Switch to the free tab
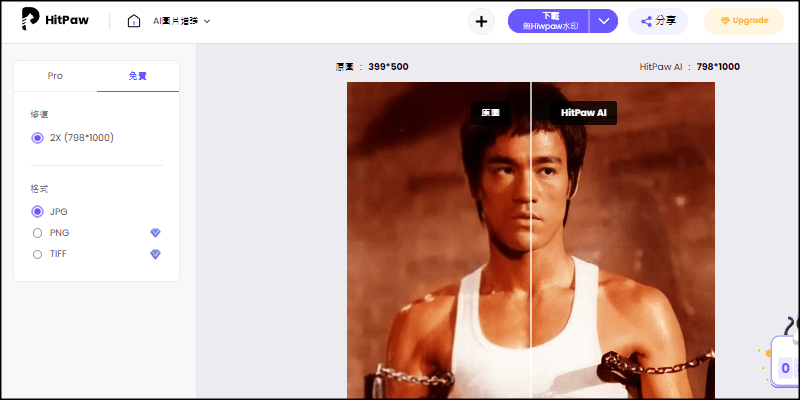800x400 pixels. 138,76
